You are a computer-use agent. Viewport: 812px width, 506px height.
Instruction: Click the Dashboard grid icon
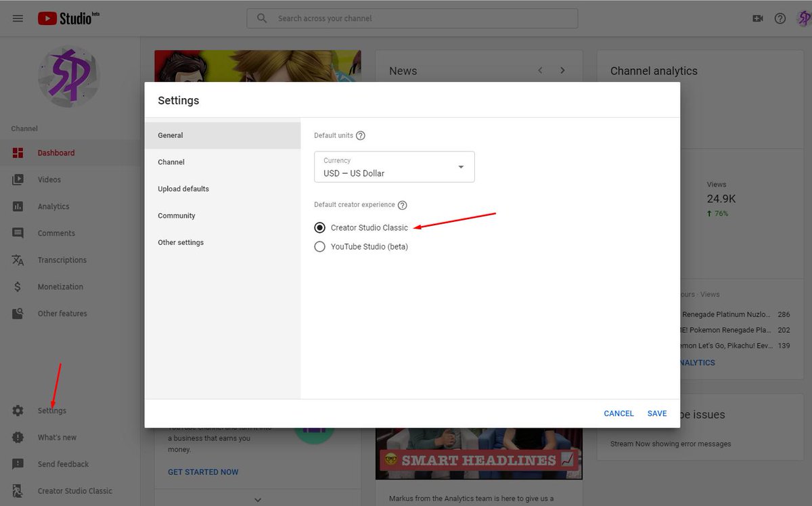[18, 153]
